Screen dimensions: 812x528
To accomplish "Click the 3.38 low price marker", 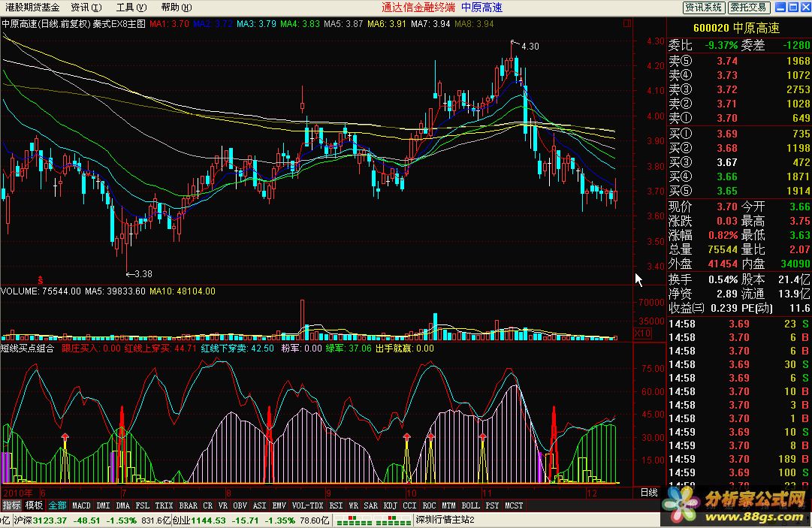I will [143, 274].
